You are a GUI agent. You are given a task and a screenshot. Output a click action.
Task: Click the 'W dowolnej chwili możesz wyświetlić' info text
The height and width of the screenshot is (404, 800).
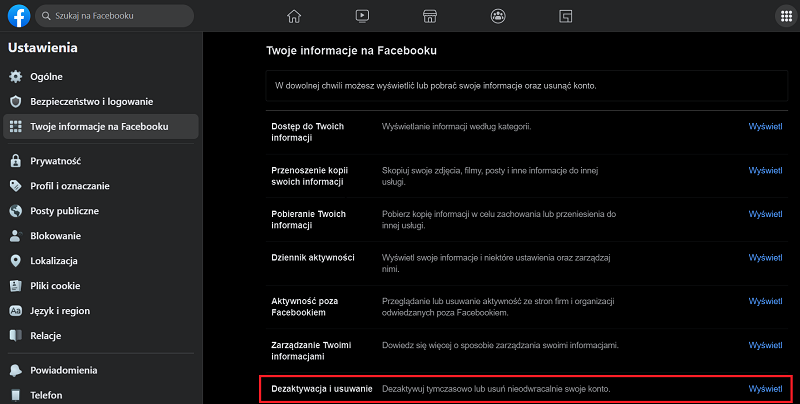tap(436, 86)
